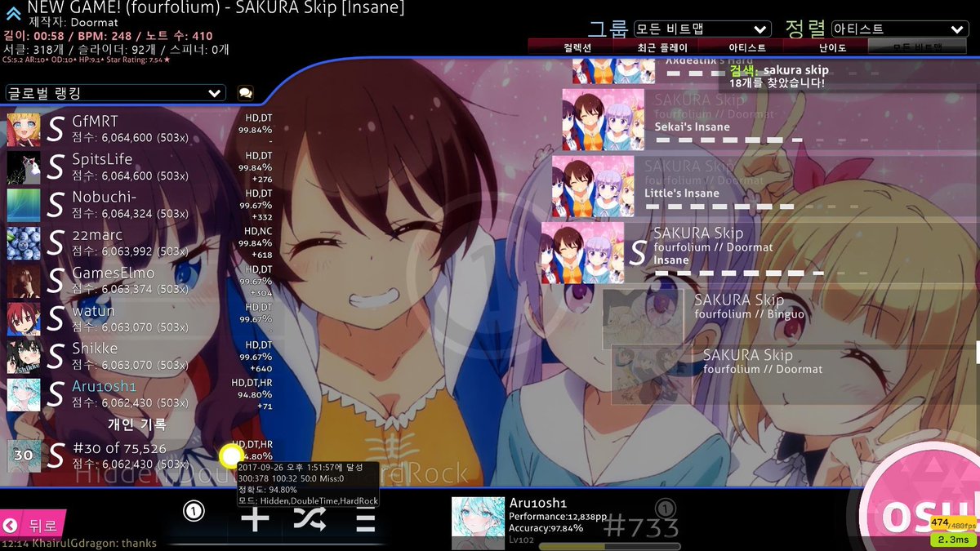The height and width of the screenshot is (551, 980).
Task: Click the search text sakura skip
Action: point(796,70)
